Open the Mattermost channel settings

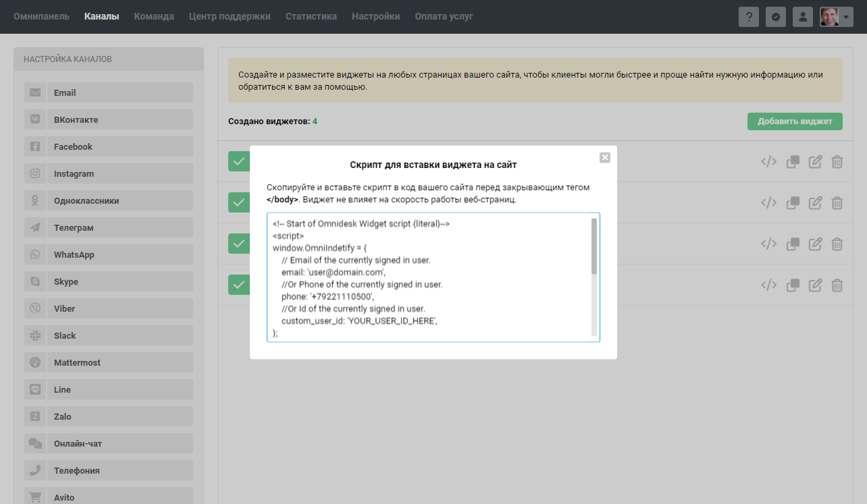(108, 362)
